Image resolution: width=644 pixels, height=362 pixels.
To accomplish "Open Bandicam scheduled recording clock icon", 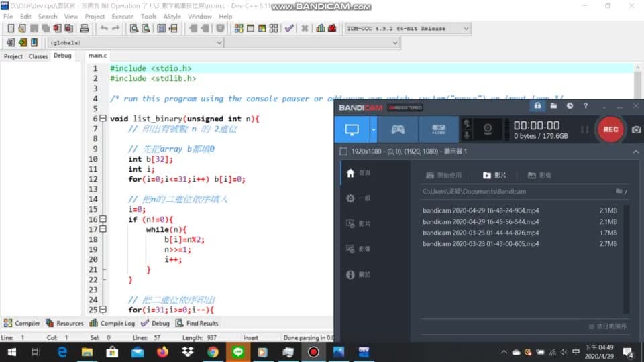I will pyautogui.click(x=570, y=106).
